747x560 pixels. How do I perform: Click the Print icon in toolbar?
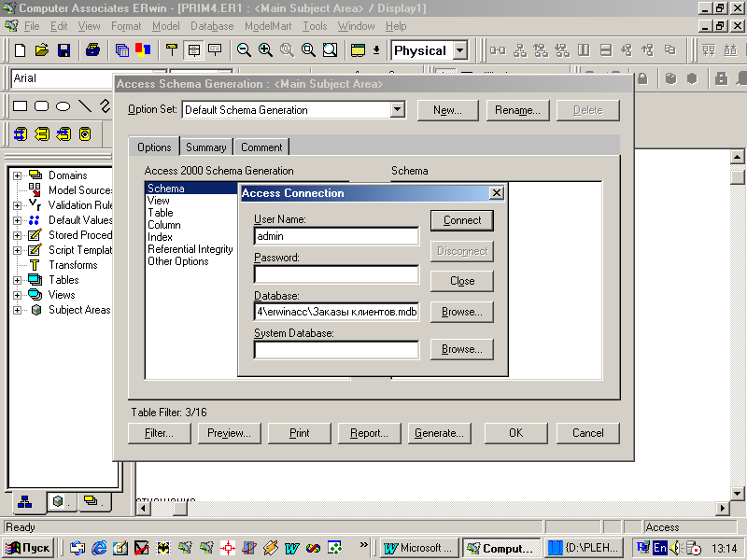click(x=92, y=50)
